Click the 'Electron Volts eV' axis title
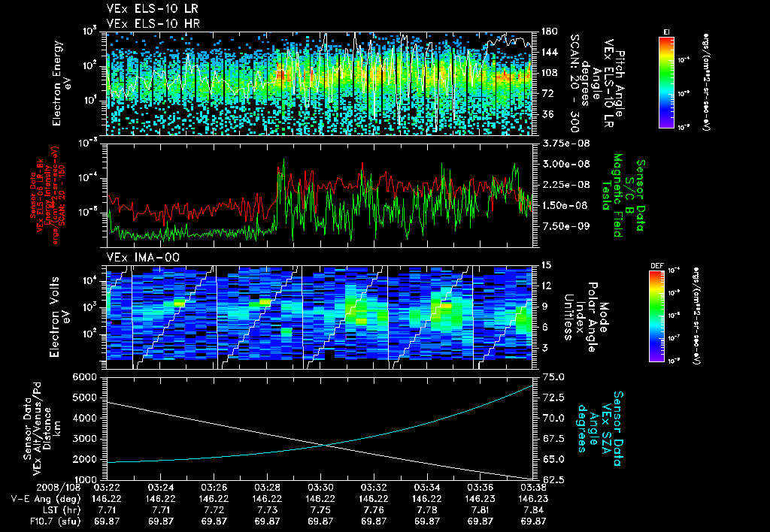Image resolution: width=770 pixels, height=532 pixels. coord(59,317)
